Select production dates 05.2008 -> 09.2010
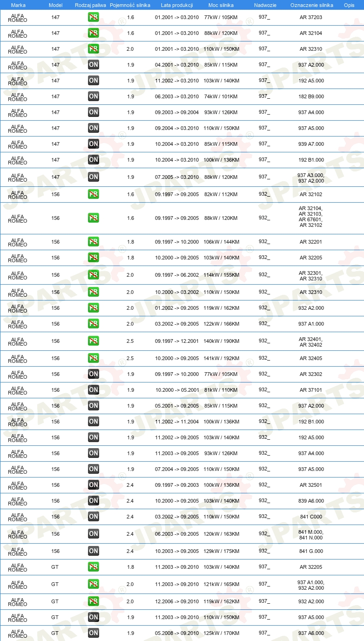This screenshot has width=364, height=641. 177,634
